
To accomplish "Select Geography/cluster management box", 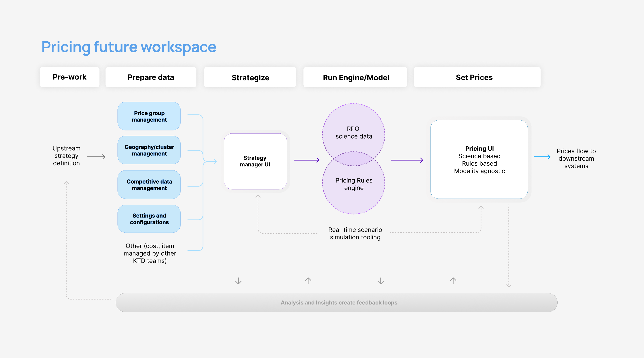I will (149, 150).
